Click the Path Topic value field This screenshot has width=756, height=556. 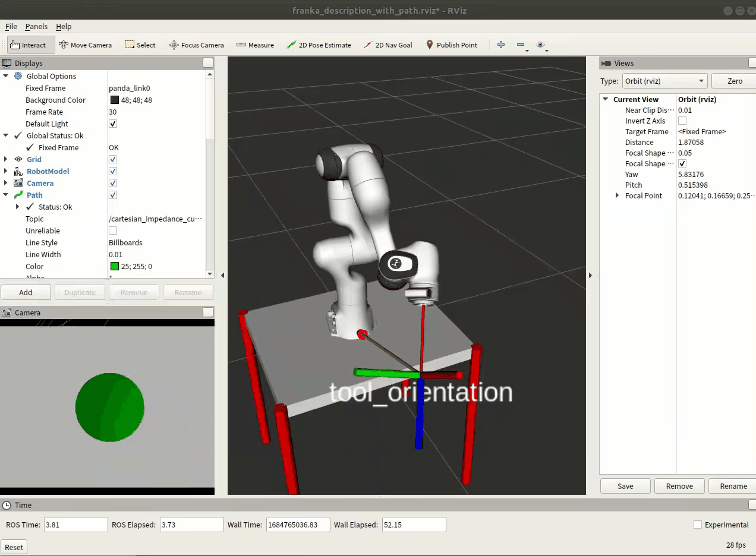tap(156, 219)
